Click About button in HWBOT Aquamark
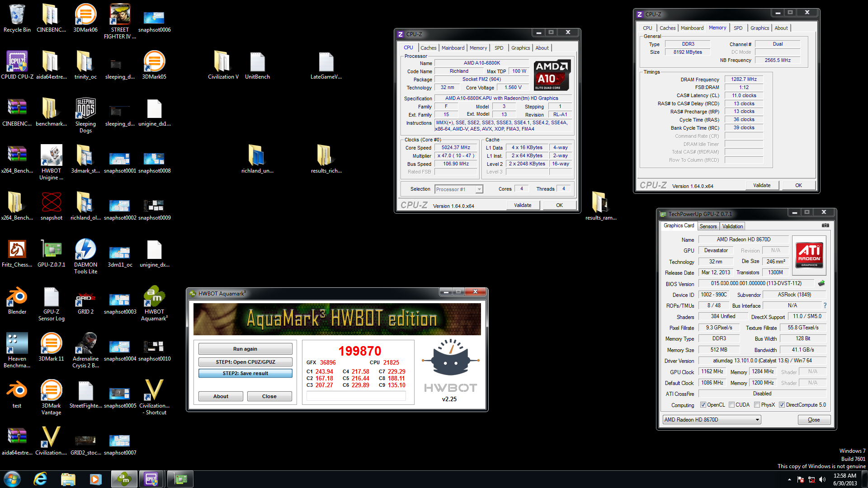This screenshot has width=868, height=488. click(221, 396)
